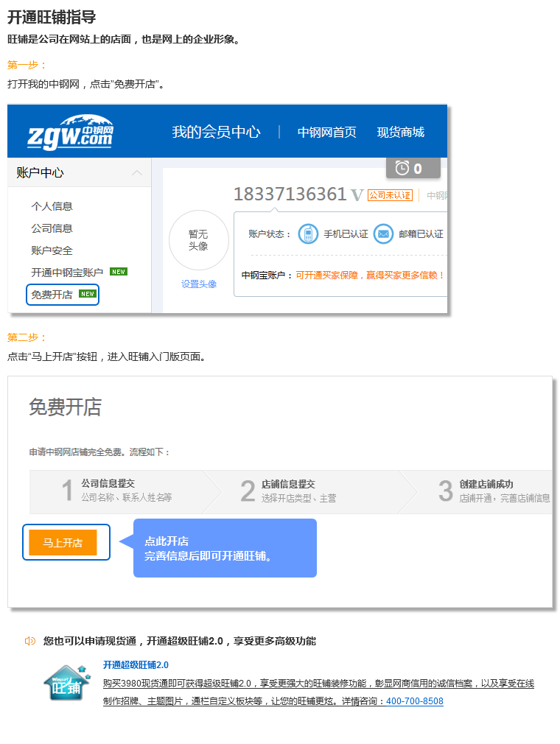The width and height of the screenshot is (560, 744).
Task: Click the 手机已认证 phone icon
Action: tap(308, 234)
